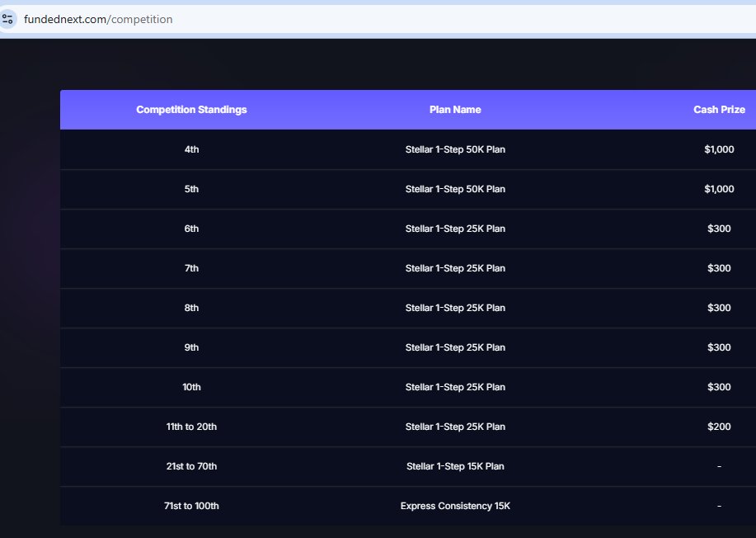Select the 10th row's Stellar 1-Step 25K Plan
The image size is (756, 538).
[x=455, y=386]
